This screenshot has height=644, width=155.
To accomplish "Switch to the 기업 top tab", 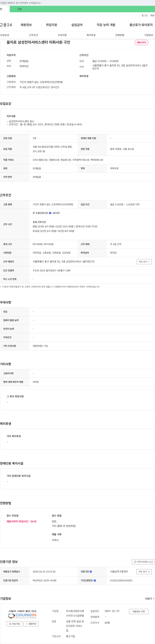I will coord(19,9).
